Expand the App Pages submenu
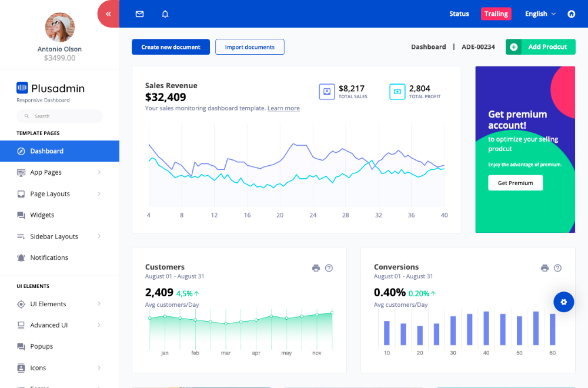The image size is (588, 388). 59,172
